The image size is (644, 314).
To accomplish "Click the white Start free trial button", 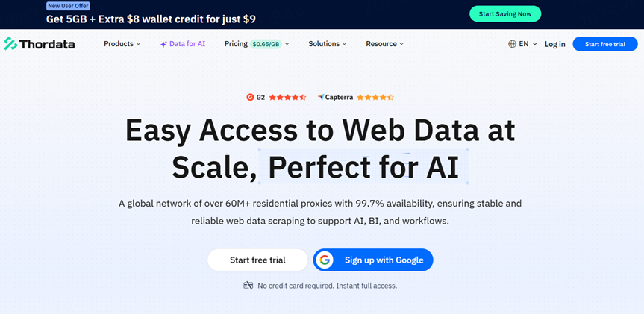I will (x=257, y=260).
